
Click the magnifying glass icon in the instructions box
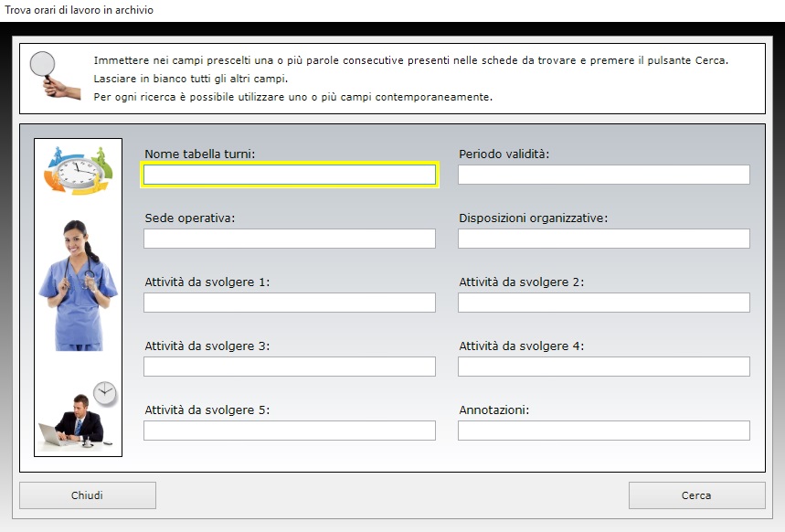pyautogui.click(x=55, y=75)
